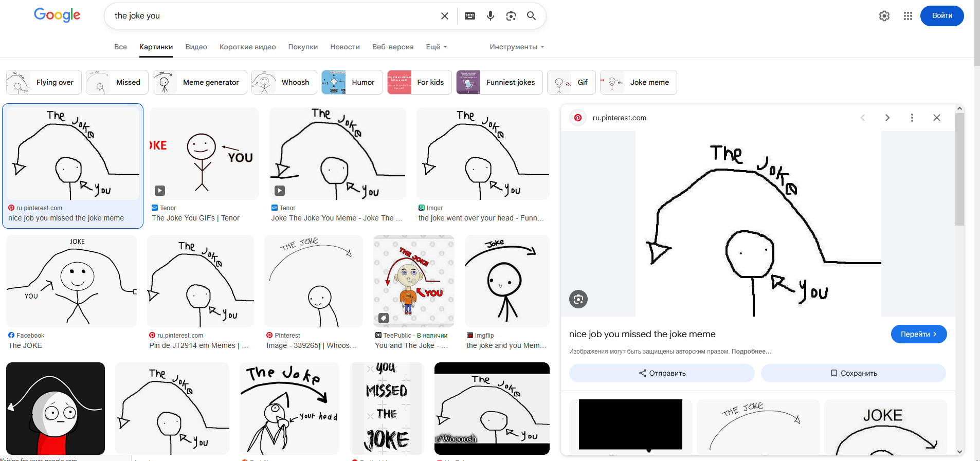Image resolution: width=980 pixels, height=461 pixels.
Task: Go to the Google logo homepage
Action: pyautogui.click(x=57, y=15)
